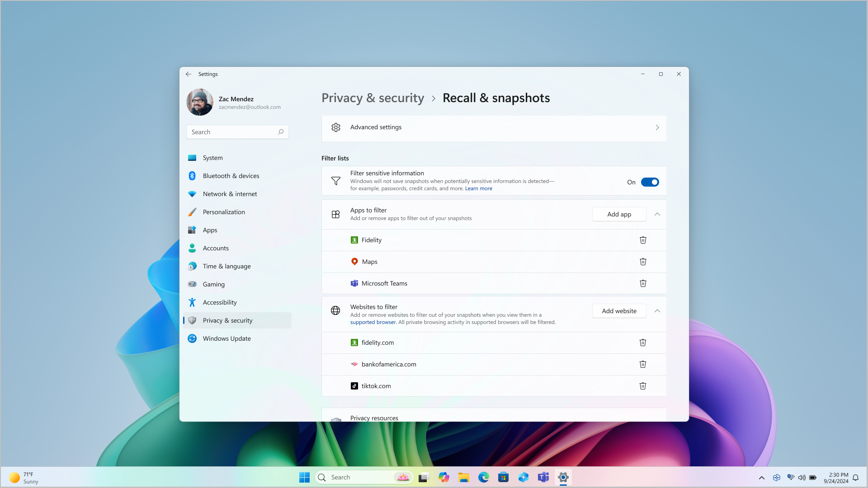Select Privacy & security in sidebar
Screen dimensions: 868x488
227,320
